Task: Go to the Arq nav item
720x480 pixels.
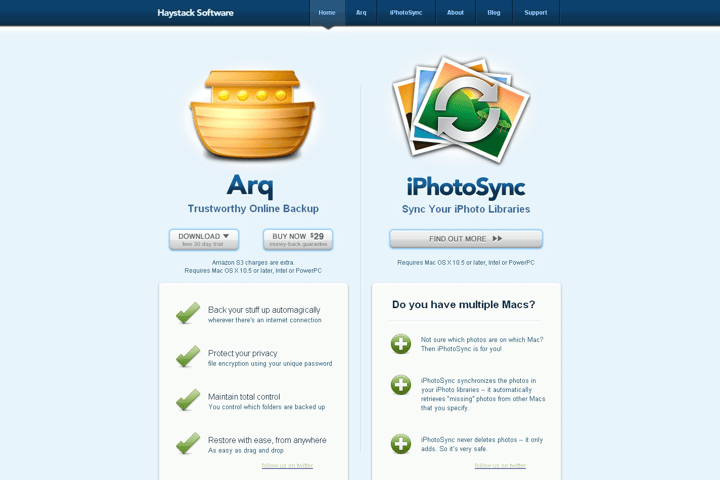Action: point(361,13)
